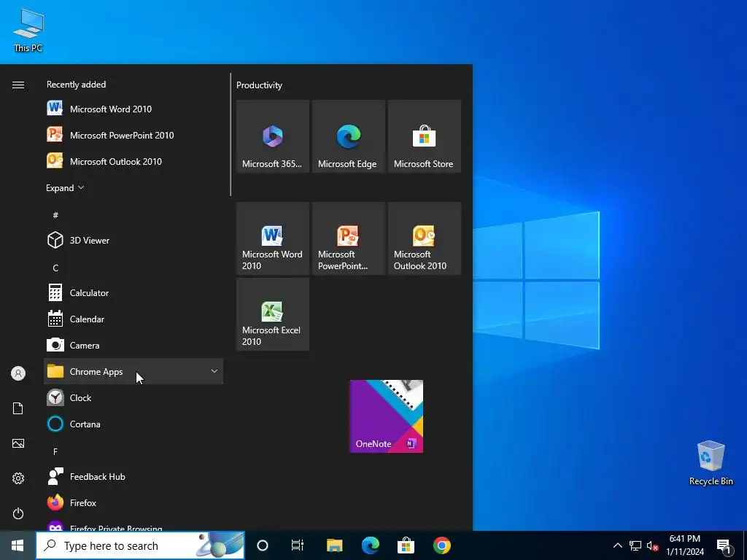This screenshot has width=747, height=560.
Task: Launch the Calculator app
Action: point(133,293)
